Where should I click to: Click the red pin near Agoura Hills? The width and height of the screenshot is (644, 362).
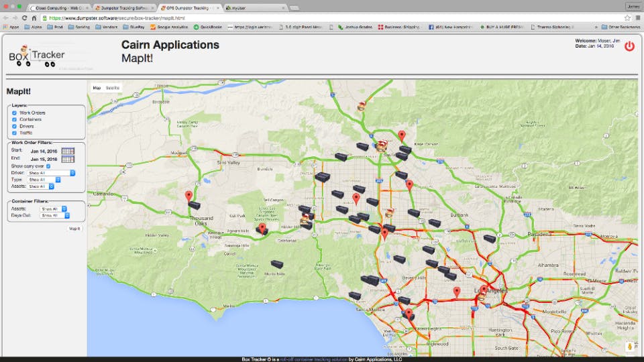tap(262, 228)
